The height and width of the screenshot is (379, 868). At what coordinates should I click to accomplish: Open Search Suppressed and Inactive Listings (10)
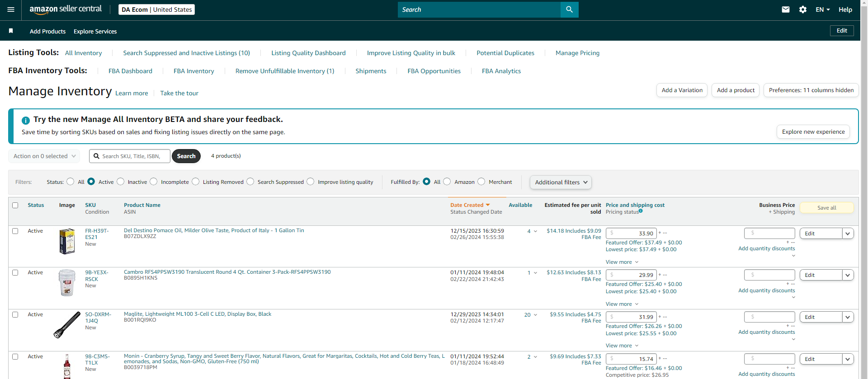click(x=187, y=53)
